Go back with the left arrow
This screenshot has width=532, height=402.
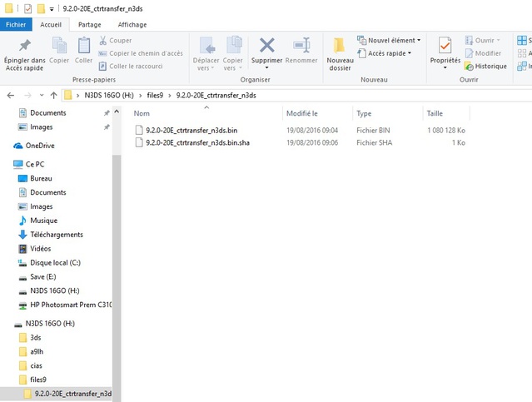coord(12,96)
